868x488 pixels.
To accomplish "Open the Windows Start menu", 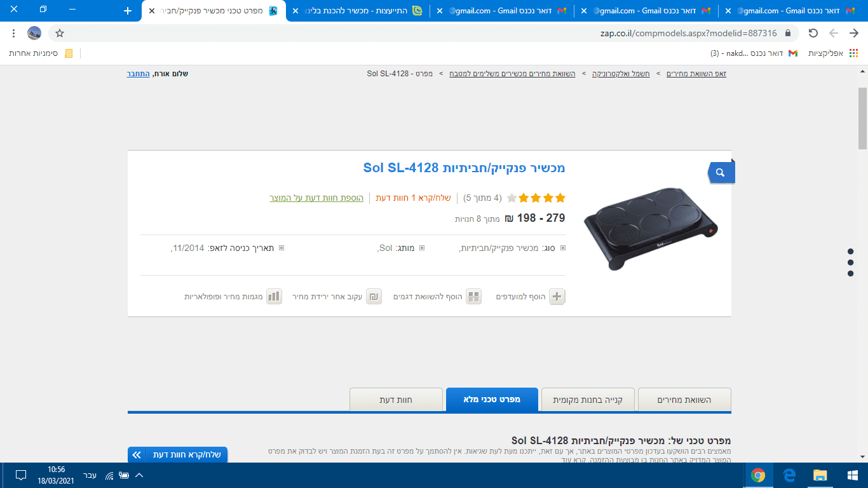I will click(853, 475).
